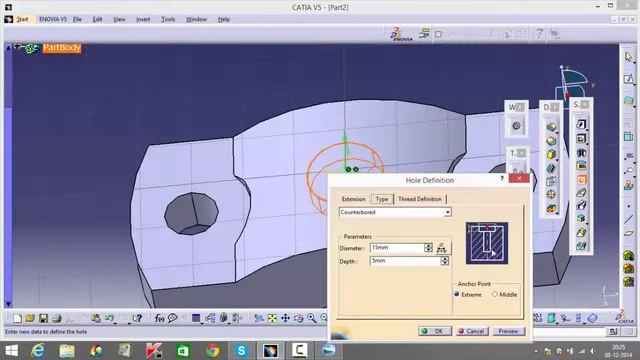Click the counterbored hole preview image
Image resolution: width=640 pixels, height=360 pixels.
(487, 243)
